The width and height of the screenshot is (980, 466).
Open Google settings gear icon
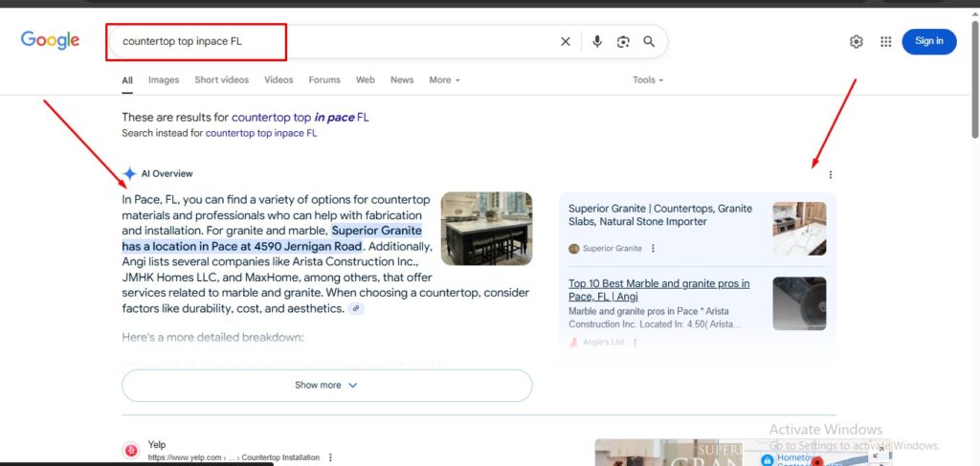pos(857,42)
